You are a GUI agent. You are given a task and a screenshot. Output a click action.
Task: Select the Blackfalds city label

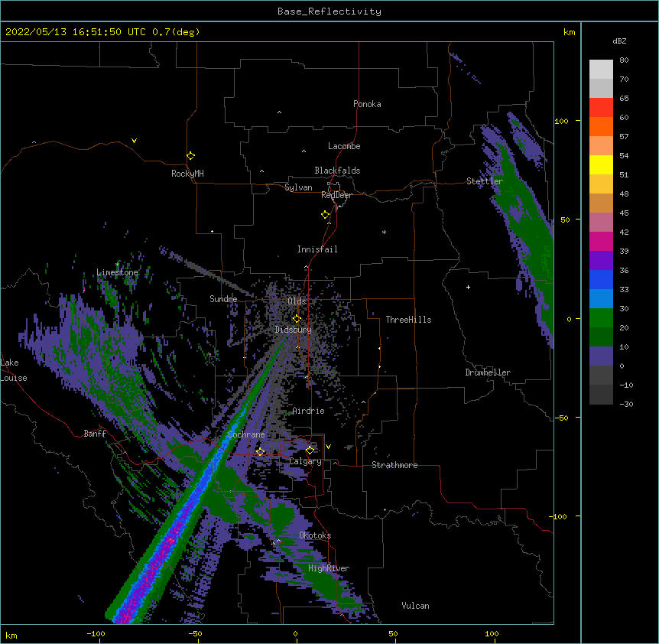(337, 171)
